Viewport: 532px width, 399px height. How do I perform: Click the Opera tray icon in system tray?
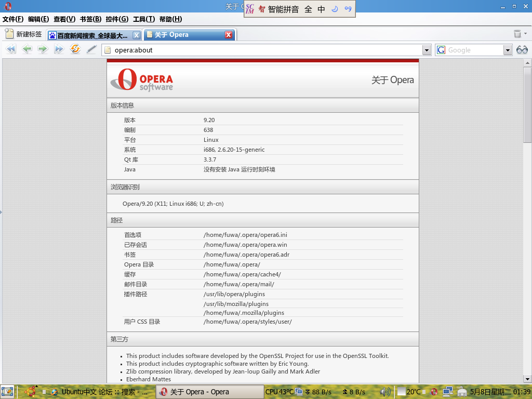(434, 392)
